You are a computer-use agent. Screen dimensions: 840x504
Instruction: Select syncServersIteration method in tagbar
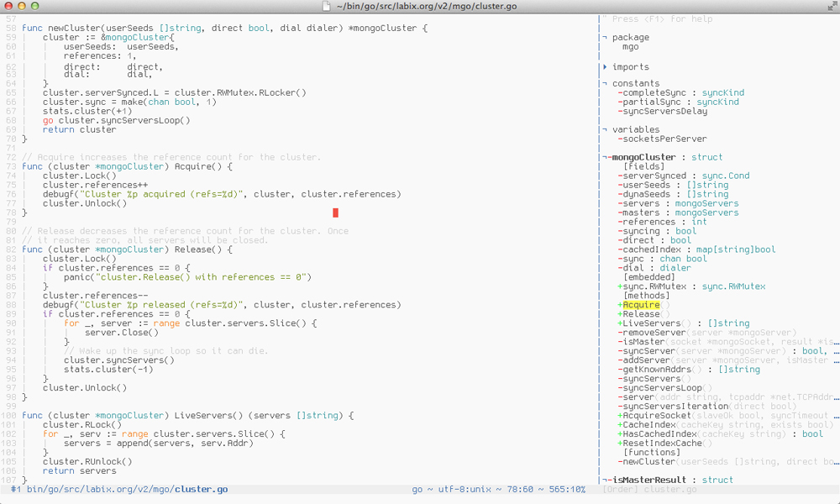coord(675,406)
